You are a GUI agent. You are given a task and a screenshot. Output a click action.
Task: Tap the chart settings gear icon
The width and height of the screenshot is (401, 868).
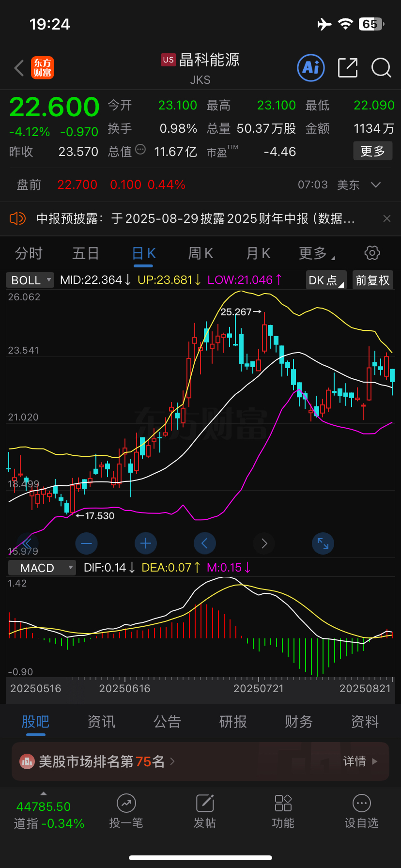click(372, 253)
